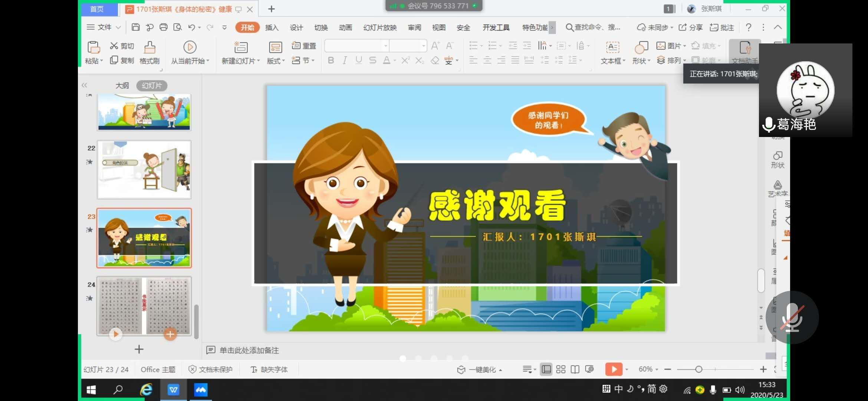868x401 pixels.
Task: Select the Format Painter brush icon
Action: click(149, 48)
